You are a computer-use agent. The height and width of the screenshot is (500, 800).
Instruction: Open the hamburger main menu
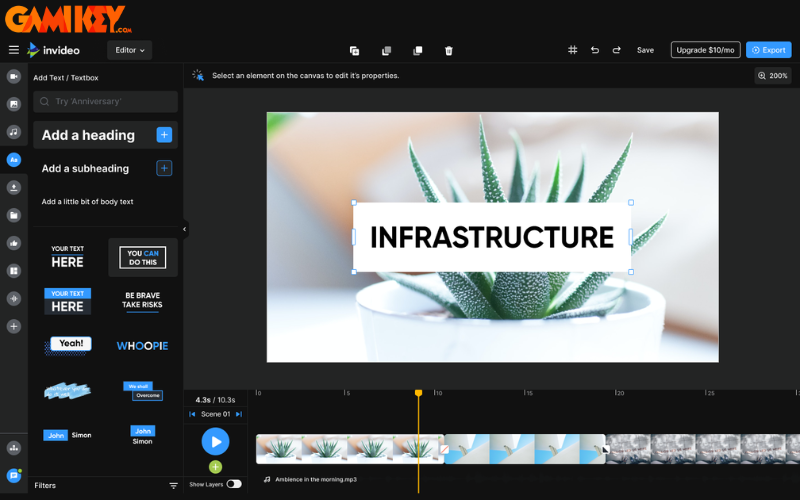[x=14, y=50]
